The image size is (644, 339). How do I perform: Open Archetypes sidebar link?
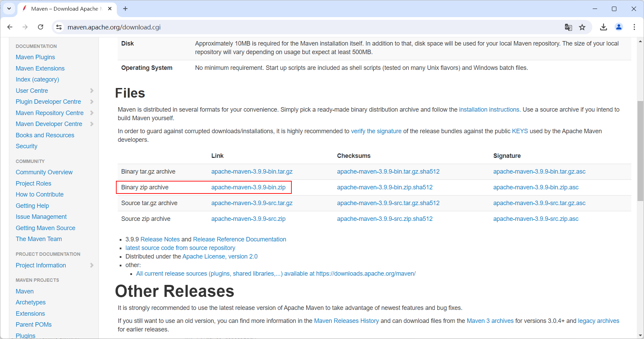30,302
